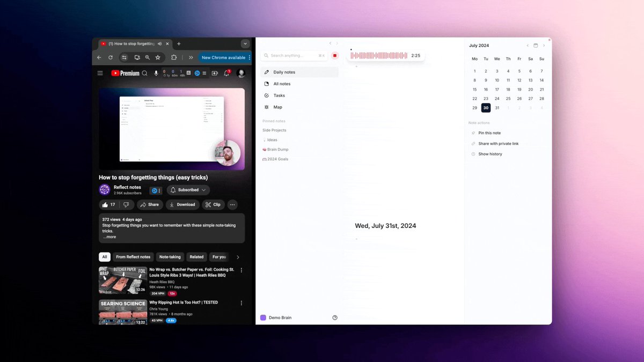Select the Note-taking filter chip
The image size is (644, 362).
click(x=170, y=257)
